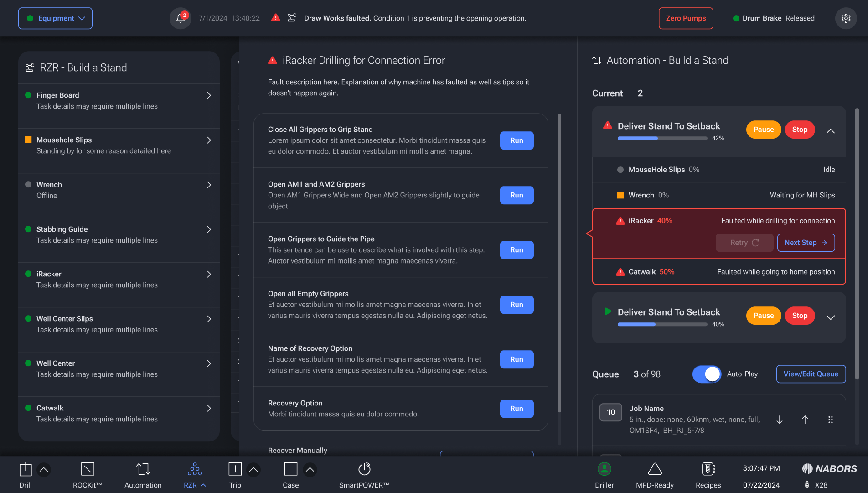Click the drag handle on Job Name item

point(831,420)
